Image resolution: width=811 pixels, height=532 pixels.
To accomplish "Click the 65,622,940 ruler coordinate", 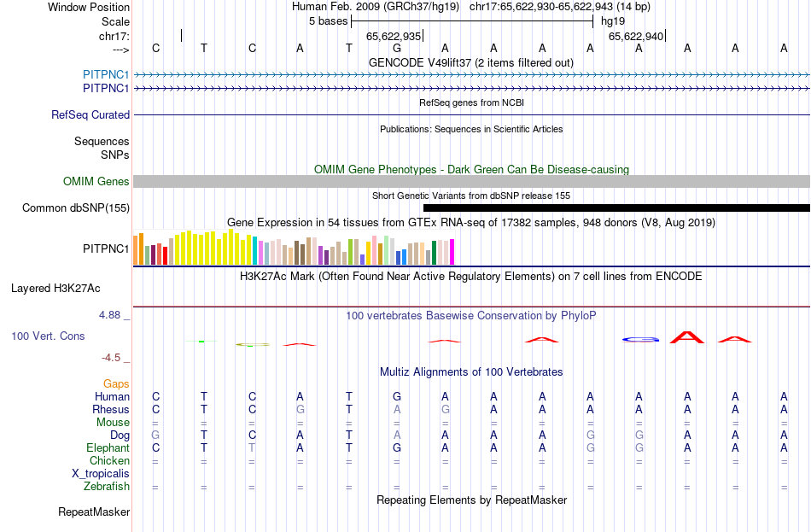I will 636,36.
